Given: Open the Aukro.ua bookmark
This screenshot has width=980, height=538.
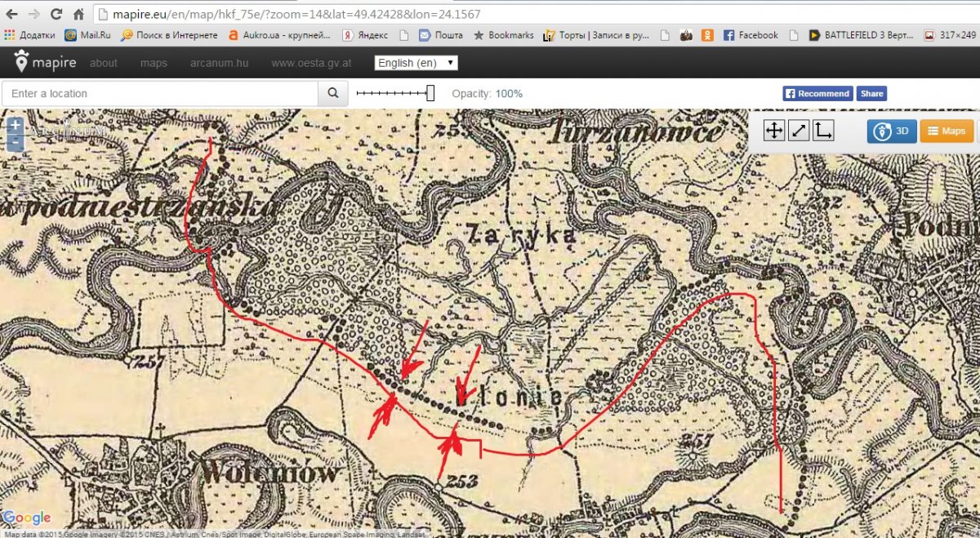Looking at the screenshot, I should click(x=279, y=35).
